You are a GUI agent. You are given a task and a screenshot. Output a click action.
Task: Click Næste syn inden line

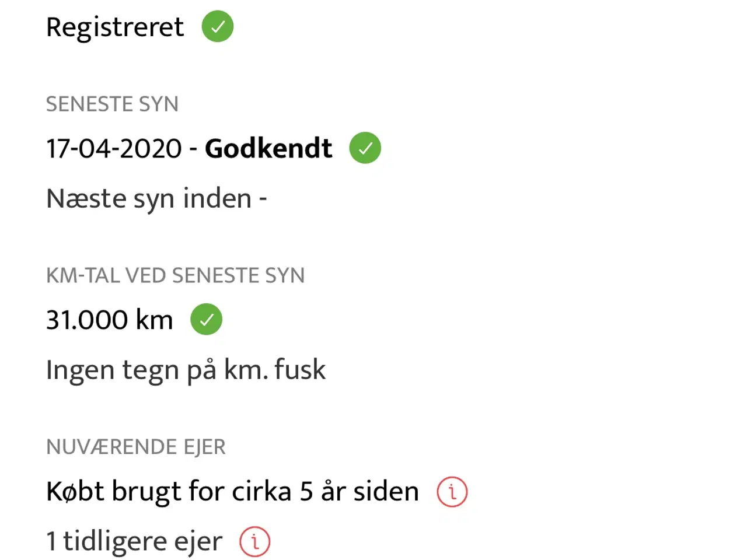click(x=156, y=199)
